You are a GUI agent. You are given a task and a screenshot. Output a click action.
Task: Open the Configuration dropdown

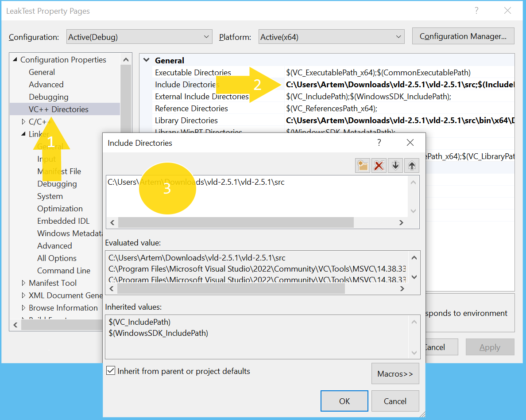[x=205, y=37]
